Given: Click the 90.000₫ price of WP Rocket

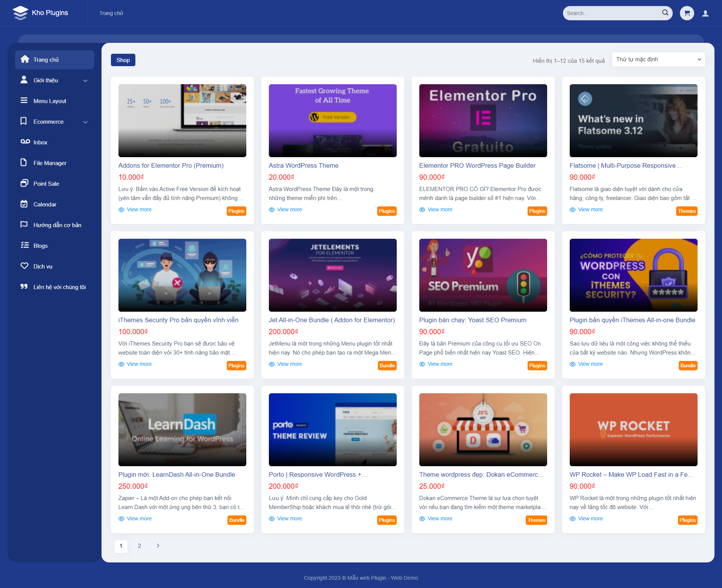Looking at the screenshot, I should pos(582,486).
